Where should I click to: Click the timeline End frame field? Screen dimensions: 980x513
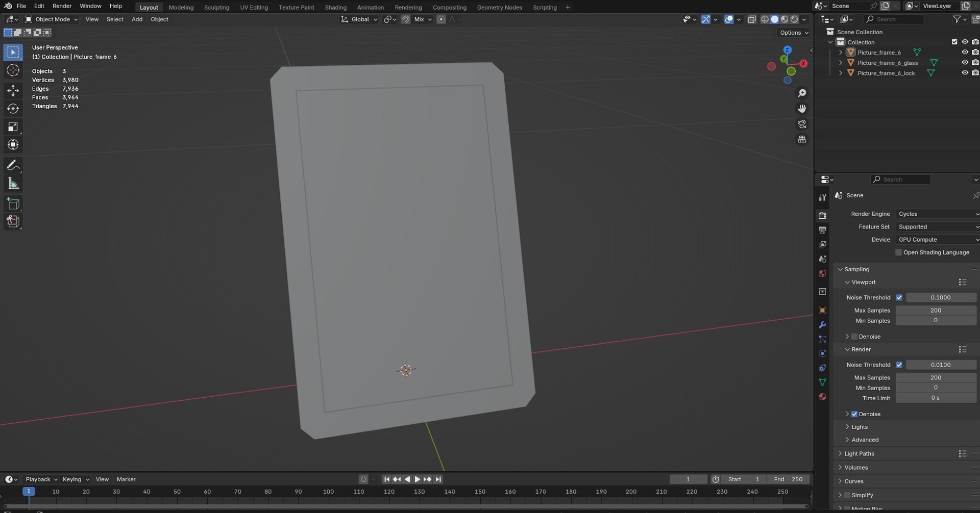789,479
